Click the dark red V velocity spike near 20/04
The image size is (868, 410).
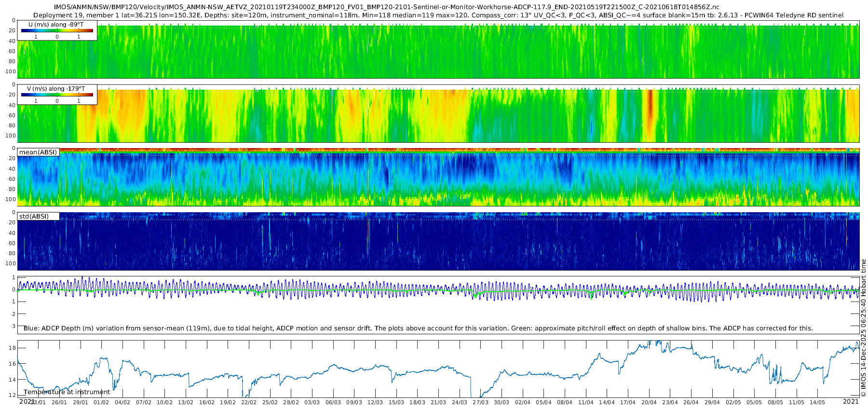pos(650,109)
